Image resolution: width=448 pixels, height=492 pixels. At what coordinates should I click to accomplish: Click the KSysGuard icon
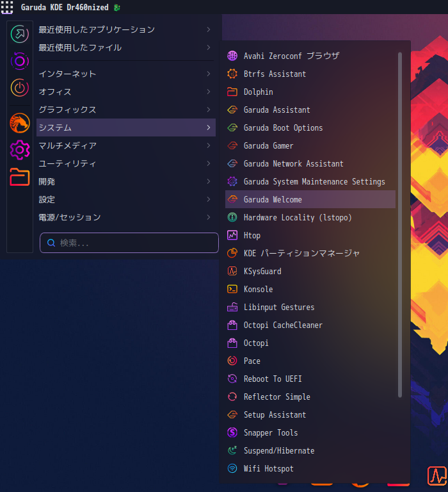[232, 271]
